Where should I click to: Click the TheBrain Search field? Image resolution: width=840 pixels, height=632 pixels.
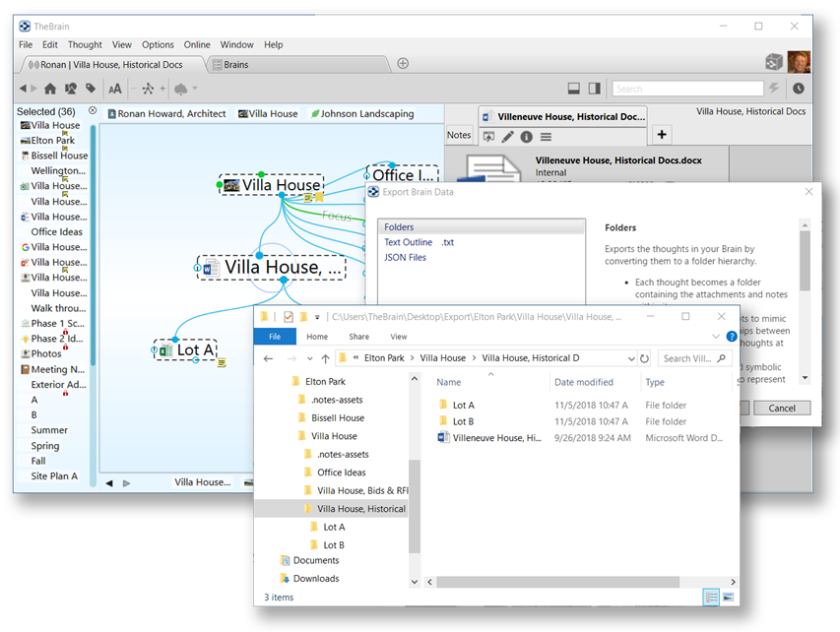[x=688, y=89]
